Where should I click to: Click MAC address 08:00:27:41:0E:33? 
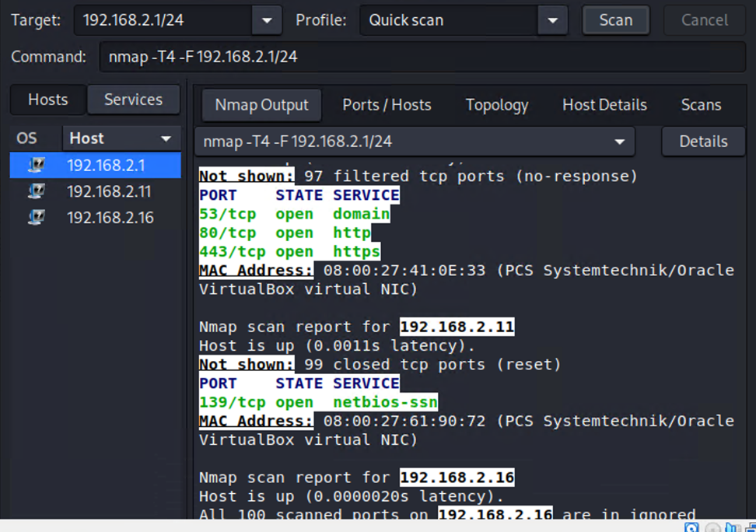pyautogui.click(x=404, y=270)
